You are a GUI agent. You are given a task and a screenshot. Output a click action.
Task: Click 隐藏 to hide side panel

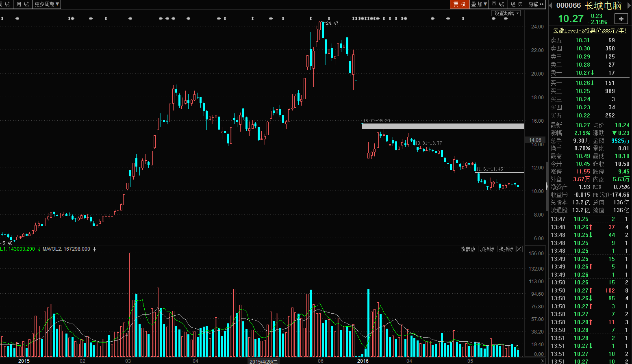pyautogui.click(x=536, y=4)
